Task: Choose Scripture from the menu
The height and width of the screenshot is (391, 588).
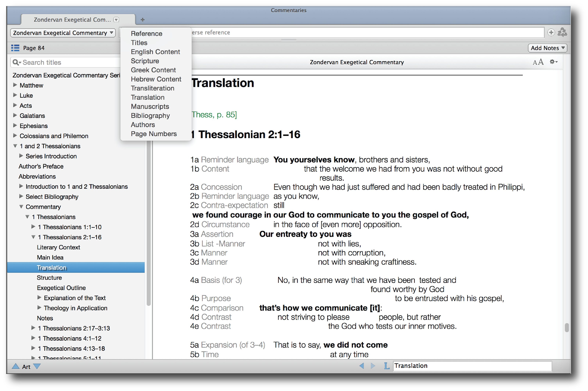Action: [145, 61]
